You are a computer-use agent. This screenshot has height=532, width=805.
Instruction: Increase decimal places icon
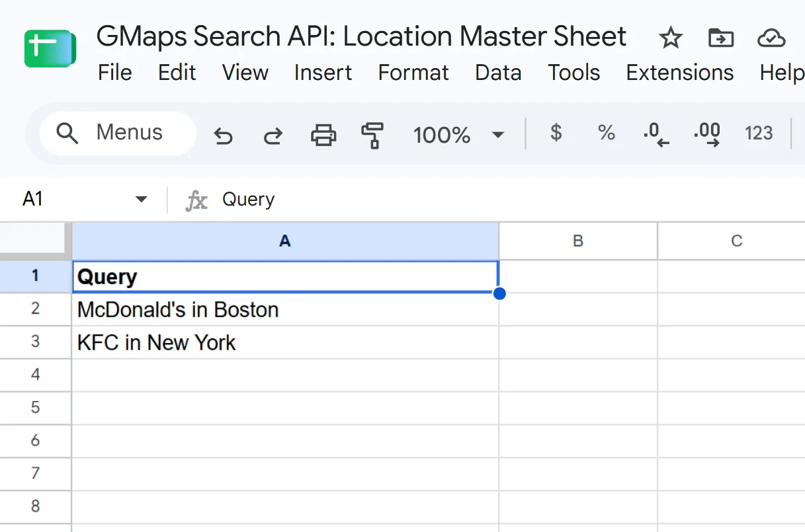coord(707,134)
